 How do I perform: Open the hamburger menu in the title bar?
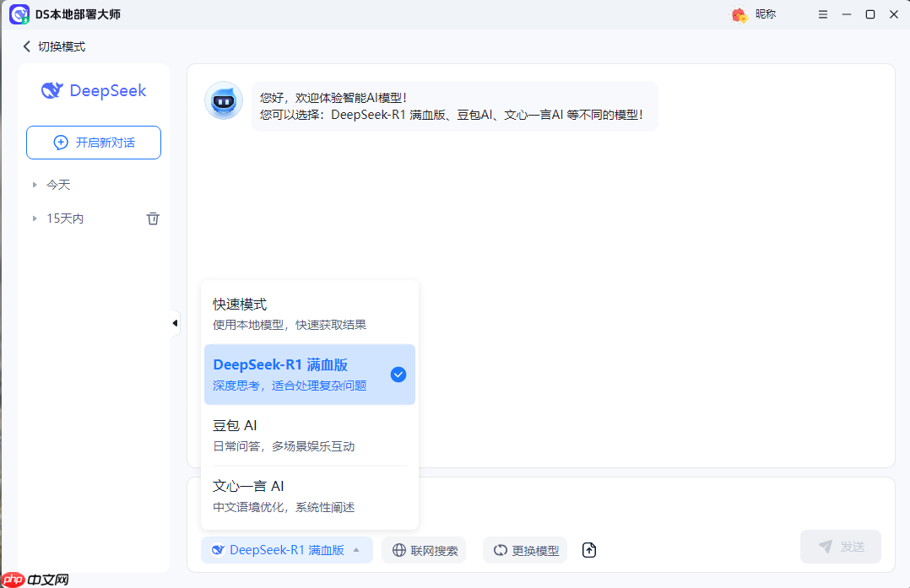tap(823, 14)
